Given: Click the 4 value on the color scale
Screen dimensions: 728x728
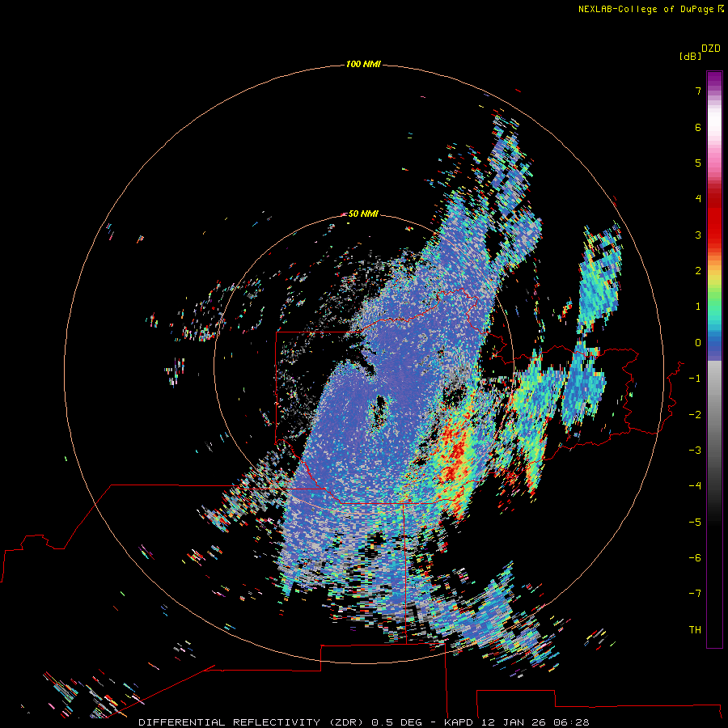Looking at the screenshot, I should [x=698, y=199].
